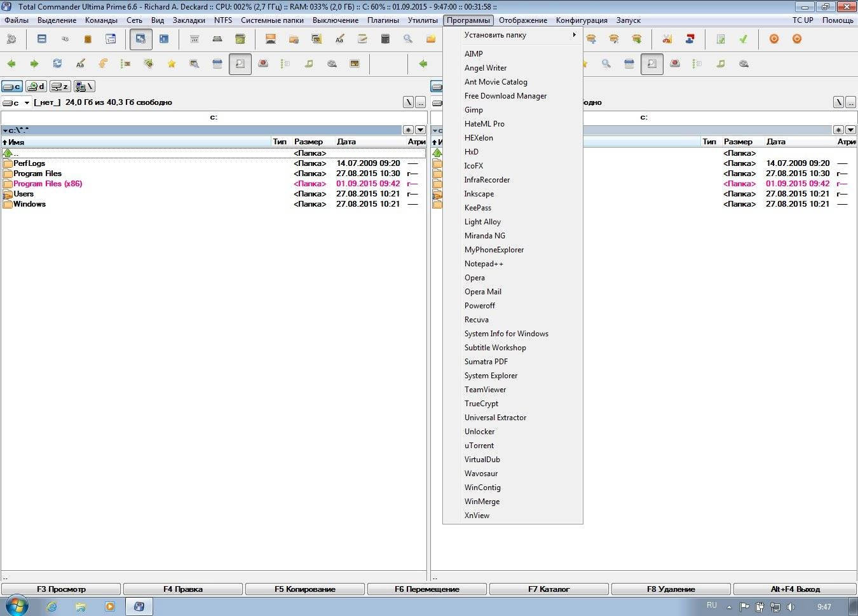Open left panel directory history dropdown
Viewport: 858px width, 616px height.
click(420, 130)
